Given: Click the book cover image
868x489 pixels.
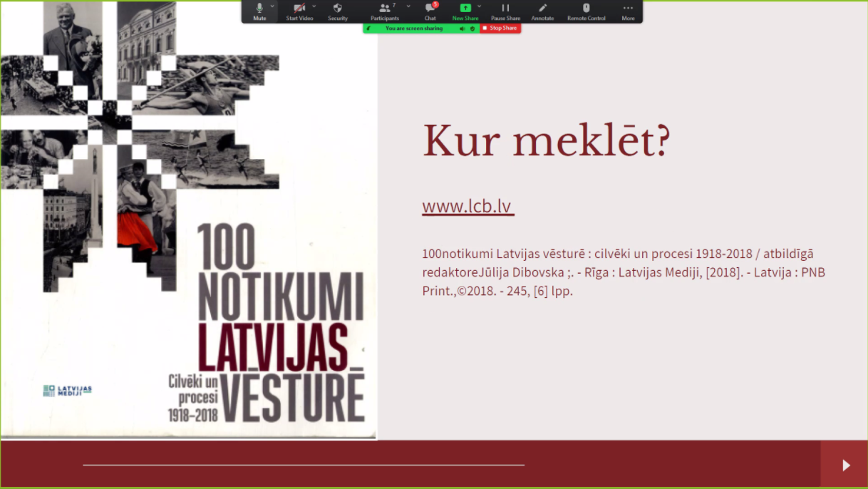Looking at the screenshot, I should (189, 220).
